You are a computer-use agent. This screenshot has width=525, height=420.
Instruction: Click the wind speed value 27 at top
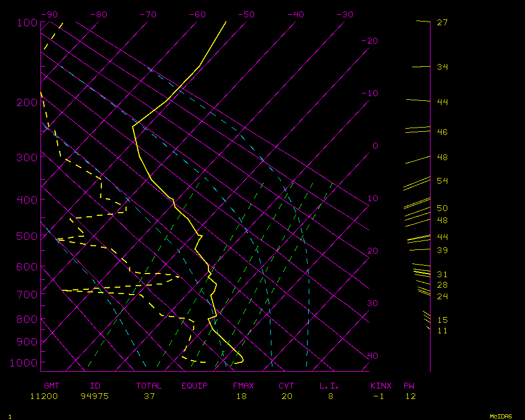click(442, 23)
